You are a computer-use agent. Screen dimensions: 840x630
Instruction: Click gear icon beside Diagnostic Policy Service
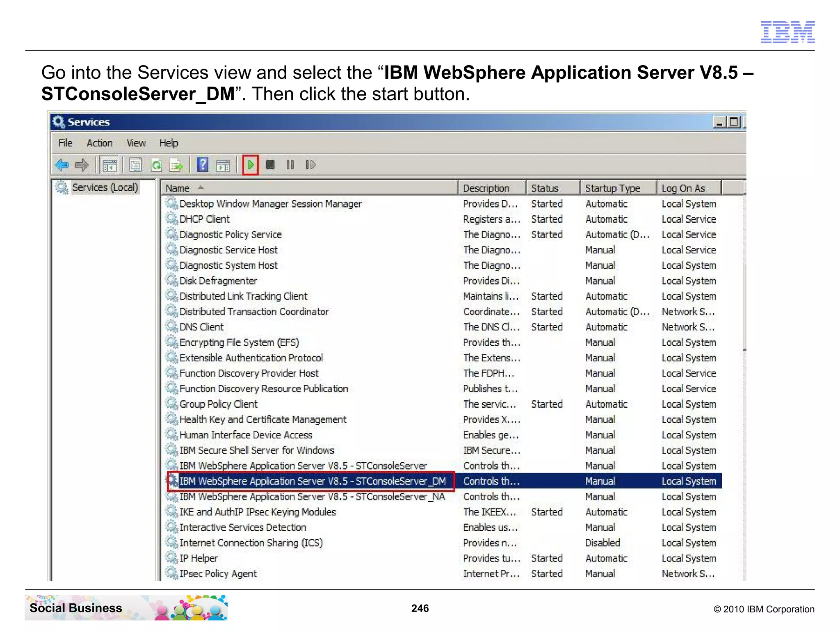(171, 234)
